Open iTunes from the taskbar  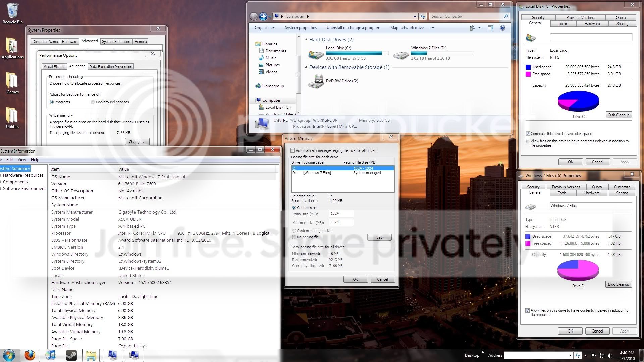[x=51, y=355]
